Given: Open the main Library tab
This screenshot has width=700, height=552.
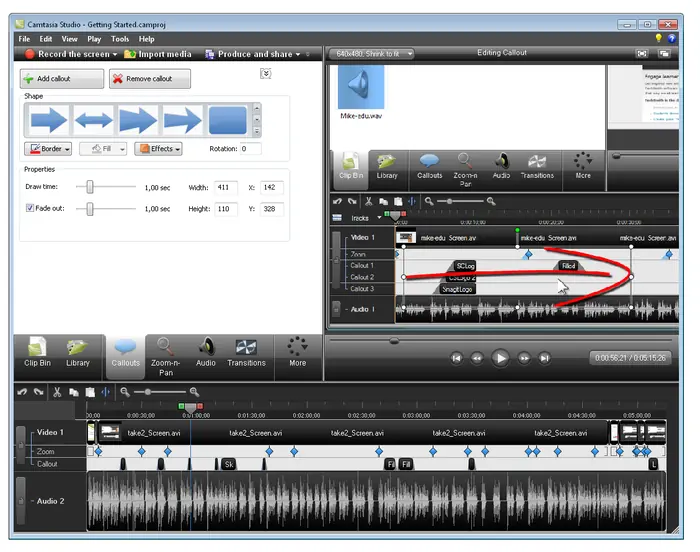Looking at the screenshot, I should (78, 353).
